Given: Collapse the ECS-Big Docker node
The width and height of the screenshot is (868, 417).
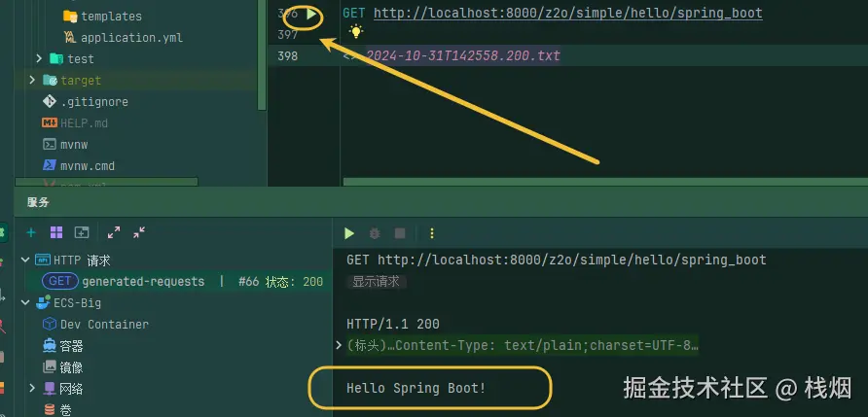Looking at the screenshot, I should click(25, 303).
